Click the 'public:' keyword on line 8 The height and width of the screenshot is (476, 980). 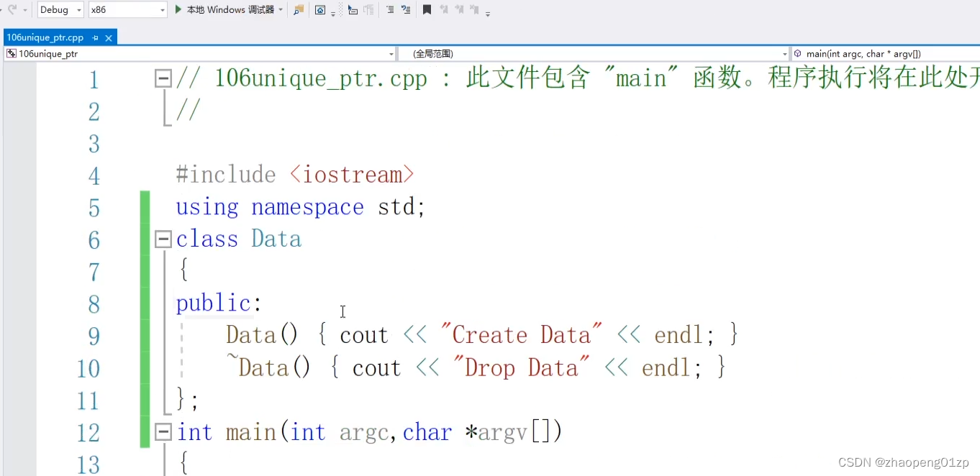click(219, 303)
